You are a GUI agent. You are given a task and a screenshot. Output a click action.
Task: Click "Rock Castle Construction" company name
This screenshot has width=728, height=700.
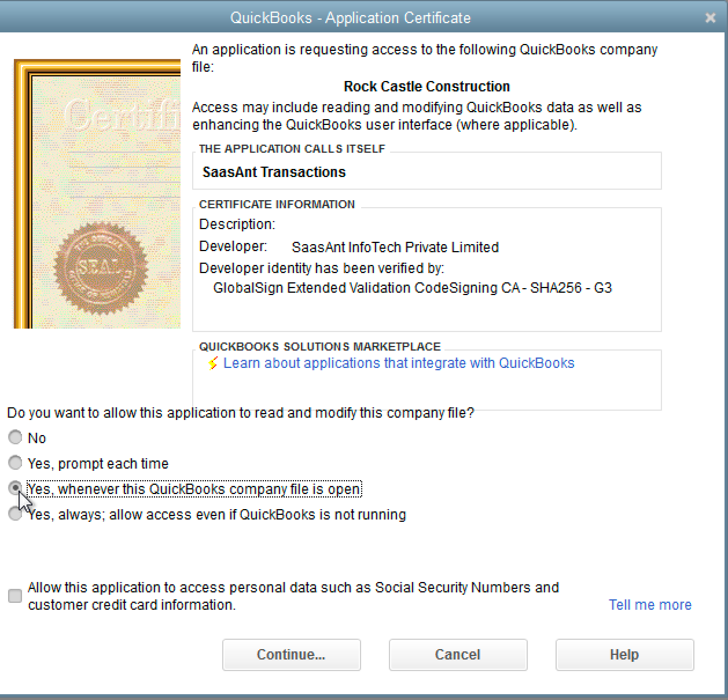427,87
